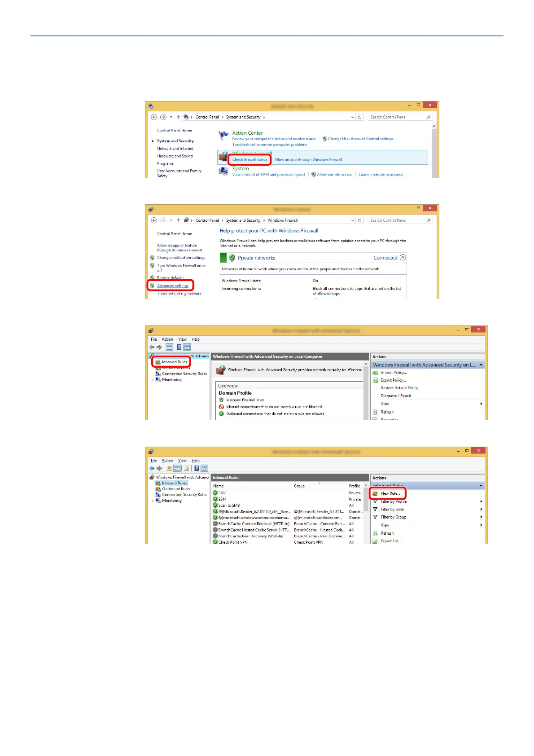Screen dimensions: 534x756
Task: Click Back arrow in Windows Firewall window
Action: click(154, 220)
